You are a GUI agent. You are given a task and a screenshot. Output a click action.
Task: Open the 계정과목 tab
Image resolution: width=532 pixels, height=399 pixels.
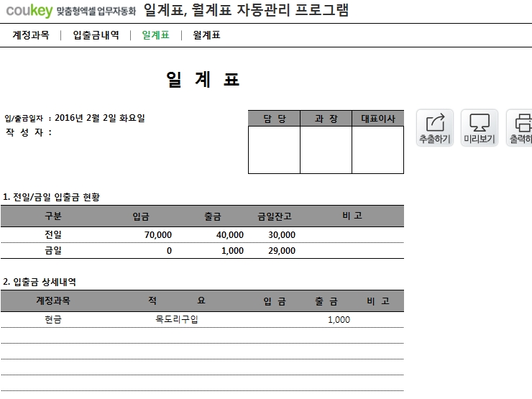[x=31, y=35]
